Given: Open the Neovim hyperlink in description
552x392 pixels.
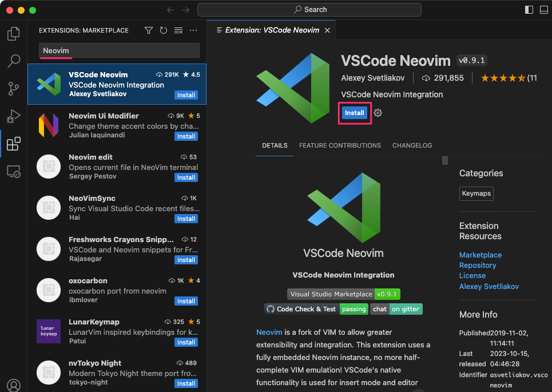Looking at the screenshot, I should (269, 332).
